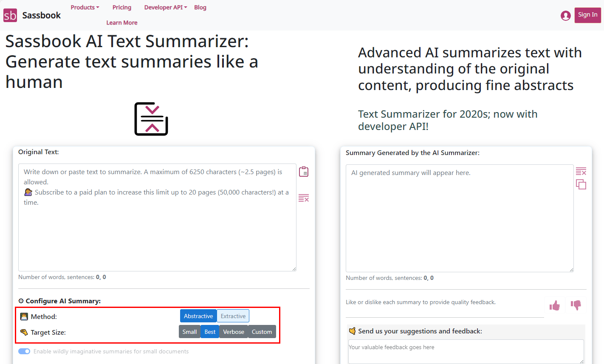Clear original text with the clear icon
Viewport: 604px width, 364px height.
coord(304,198)
